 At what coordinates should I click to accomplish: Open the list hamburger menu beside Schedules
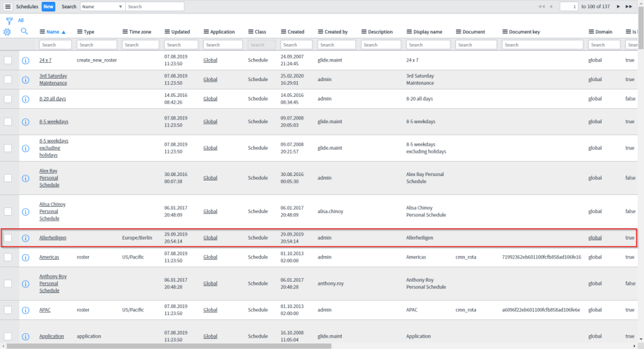(8, 6)
